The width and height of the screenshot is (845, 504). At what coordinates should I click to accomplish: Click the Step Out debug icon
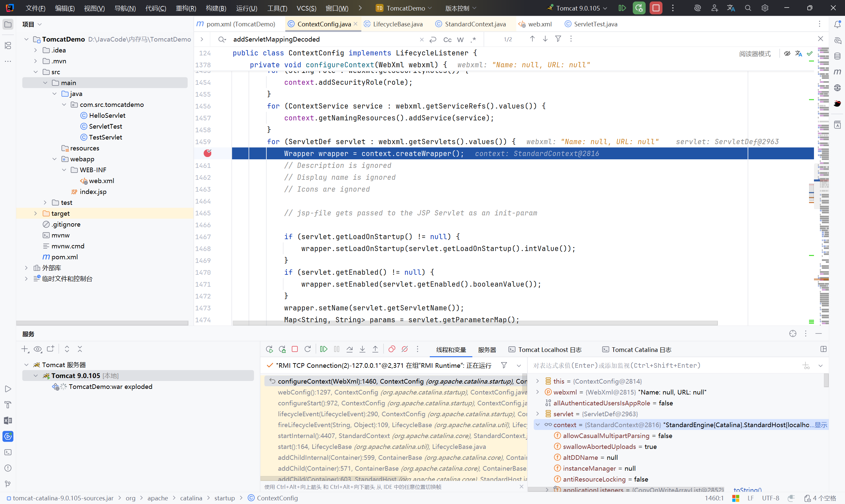point(375,349)
